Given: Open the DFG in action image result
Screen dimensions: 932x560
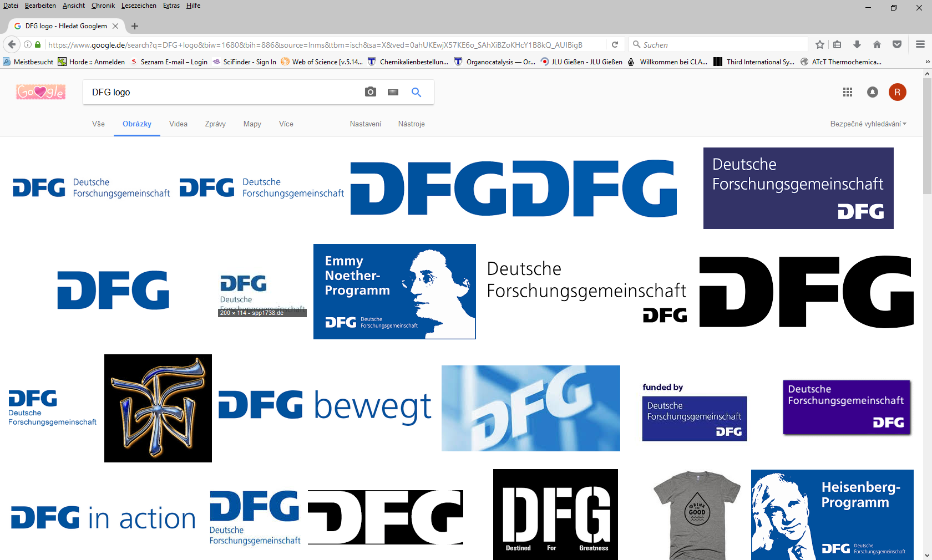Looking at the screenshot, I should [103, 518].
